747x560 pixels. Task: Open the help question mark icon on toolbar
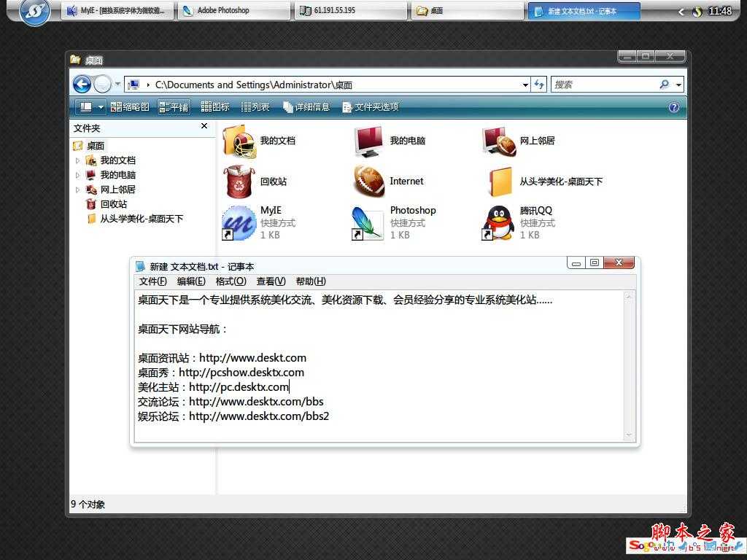(673, 106)
